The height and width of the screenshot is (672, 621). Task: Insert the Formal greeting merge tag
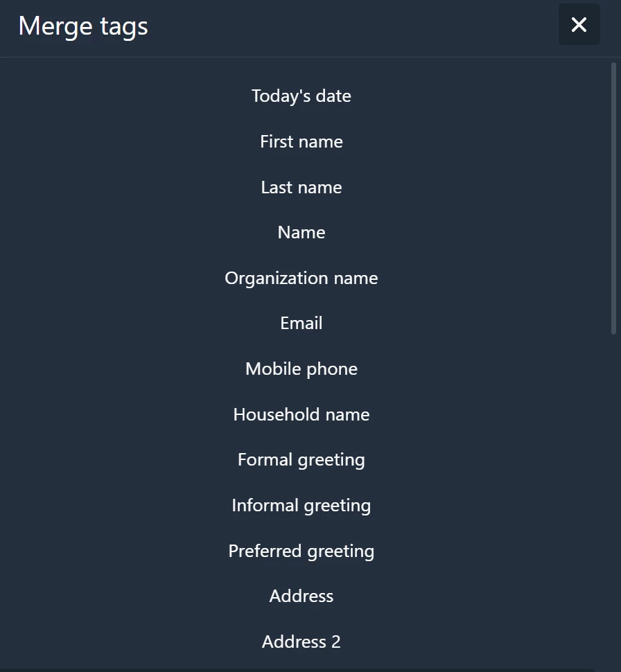301,459
